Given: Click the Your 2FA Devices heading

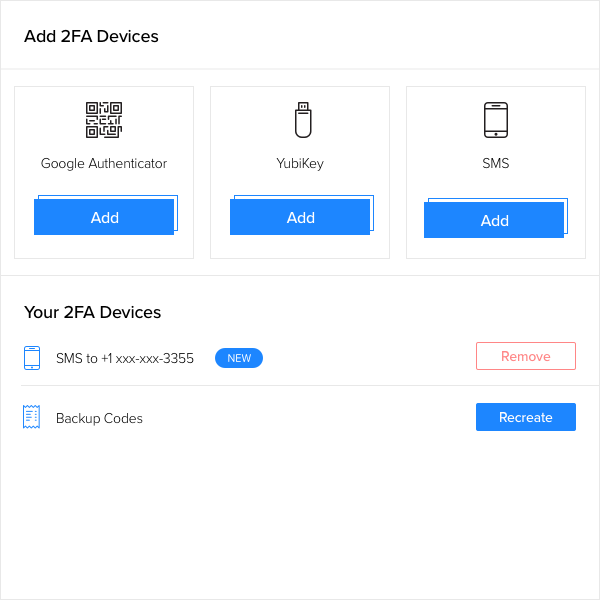Looking at the screenshot, I should pos(92,312).
